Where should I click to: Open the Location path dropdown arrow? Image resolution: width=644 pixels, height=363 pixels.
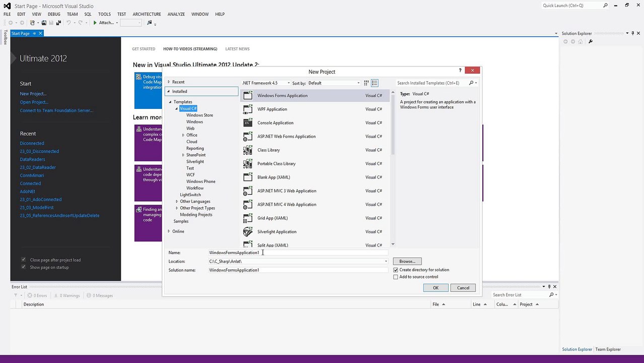tap(386, 261)
